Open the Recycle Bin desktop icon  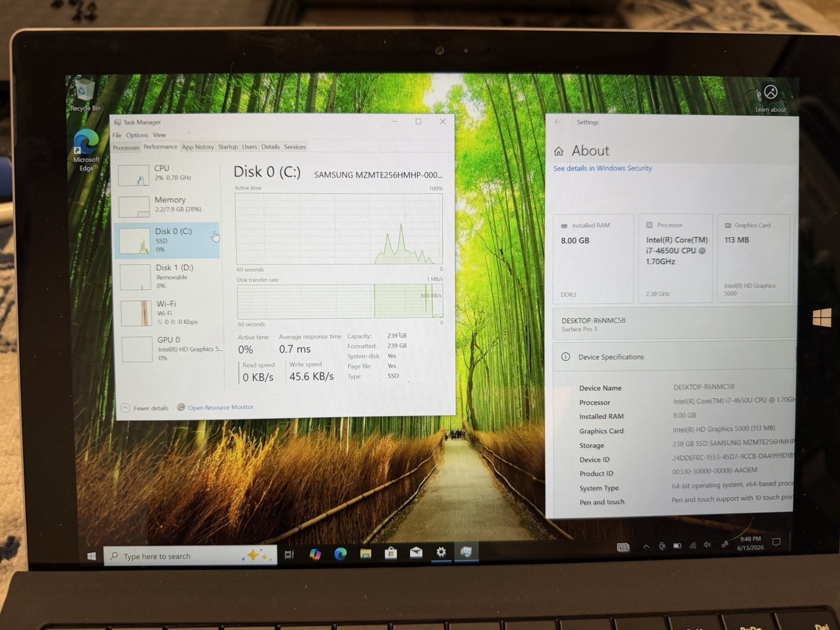click(x=85, y=94)
